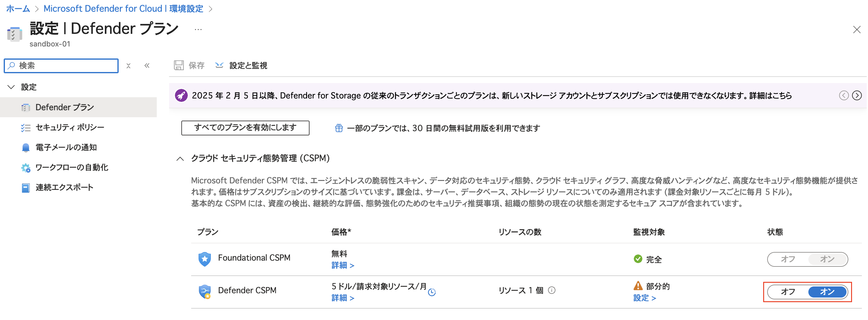Click the リソースの数 column header
The image size is (868, 320).
(x=520, y=232)
